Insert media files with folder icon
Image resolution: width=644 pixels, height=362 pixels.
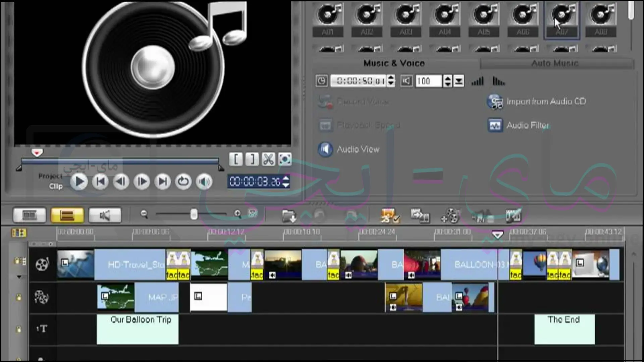(x=289, y=216)
